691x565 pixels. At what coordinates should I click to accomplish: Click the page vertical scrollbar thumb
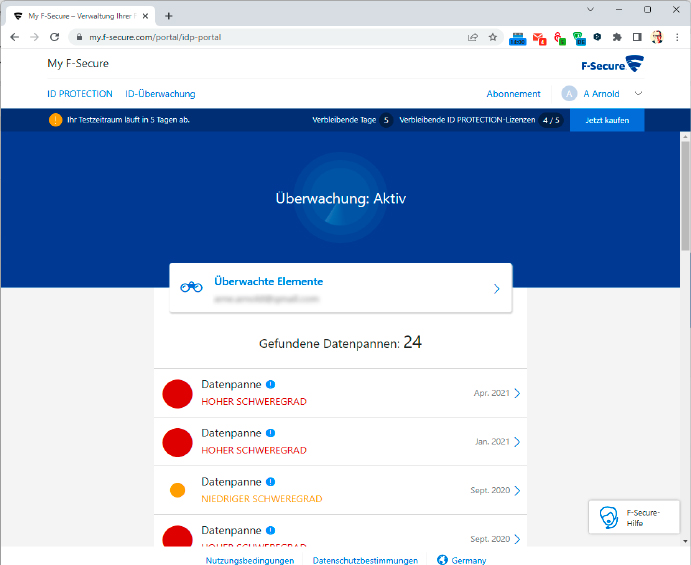685,196
